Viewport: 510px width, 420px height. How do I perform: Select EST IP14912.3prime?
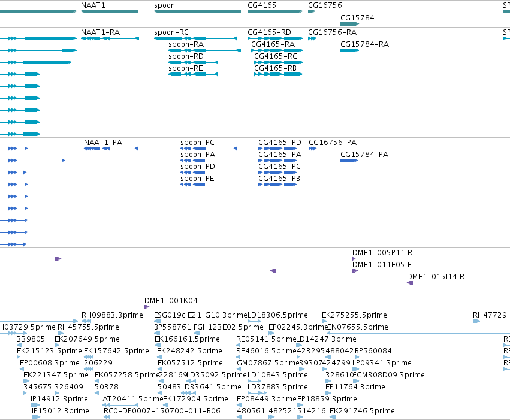[x=59, y=400]
